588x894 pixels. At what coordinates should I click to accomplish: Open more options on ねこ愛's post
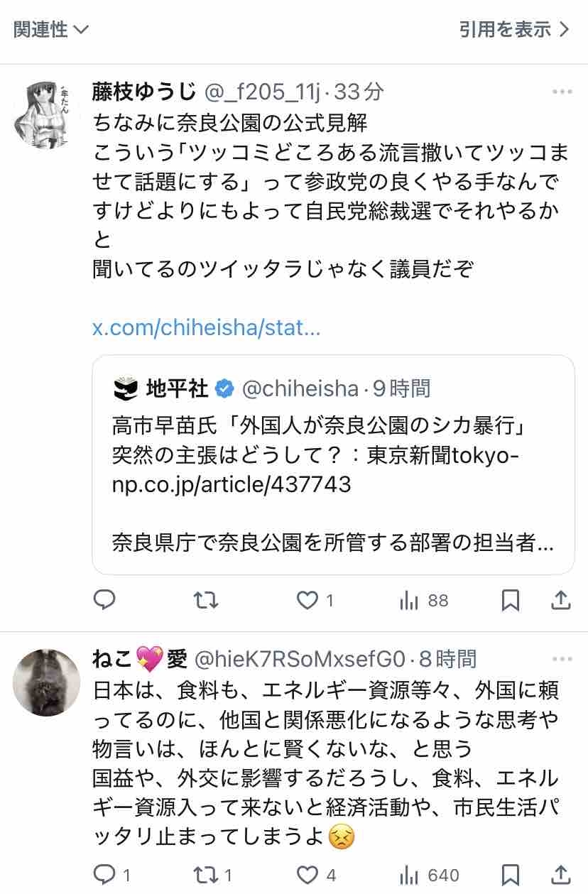point(562,660)
